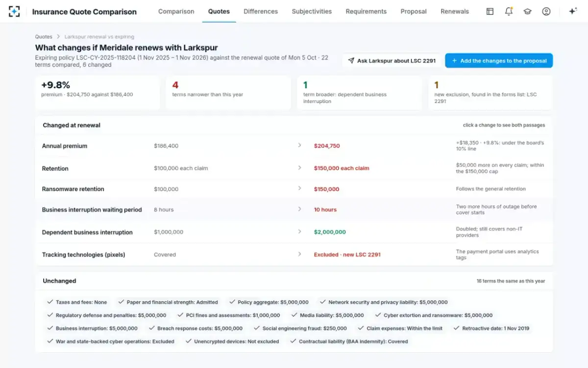The image size is (588, 368).
Task: Click 'Cyber extortion and ransomware: $5,000,000'
Action: coord(434,315)
